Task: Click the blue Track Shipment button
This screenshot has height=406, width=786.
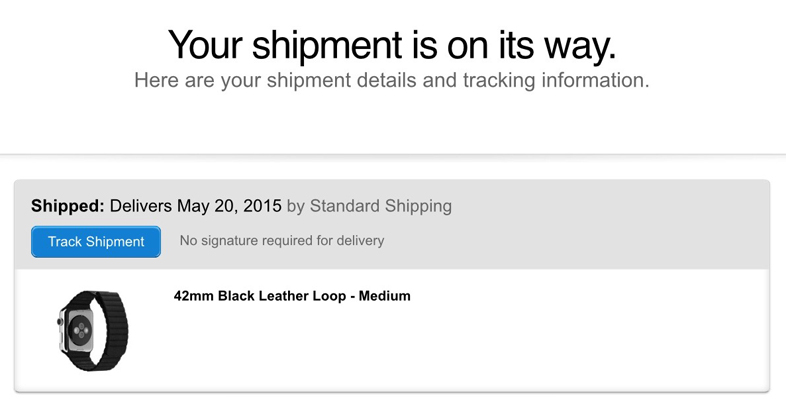Action: 96,242
